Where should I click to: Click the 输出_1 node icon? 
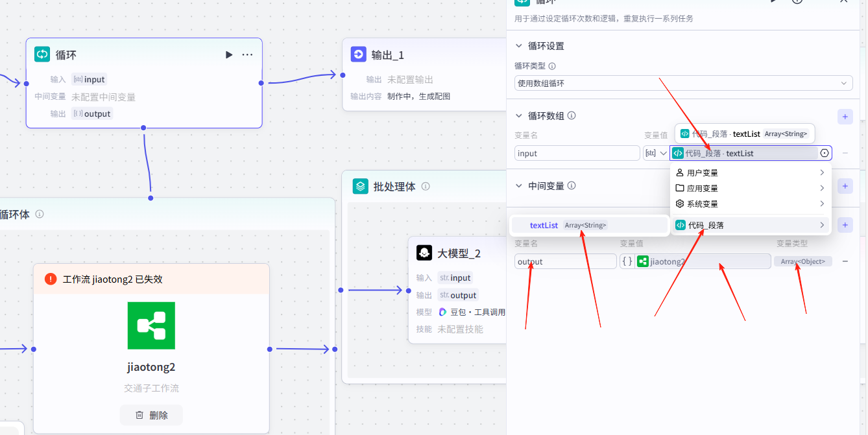tap(358, 54)
